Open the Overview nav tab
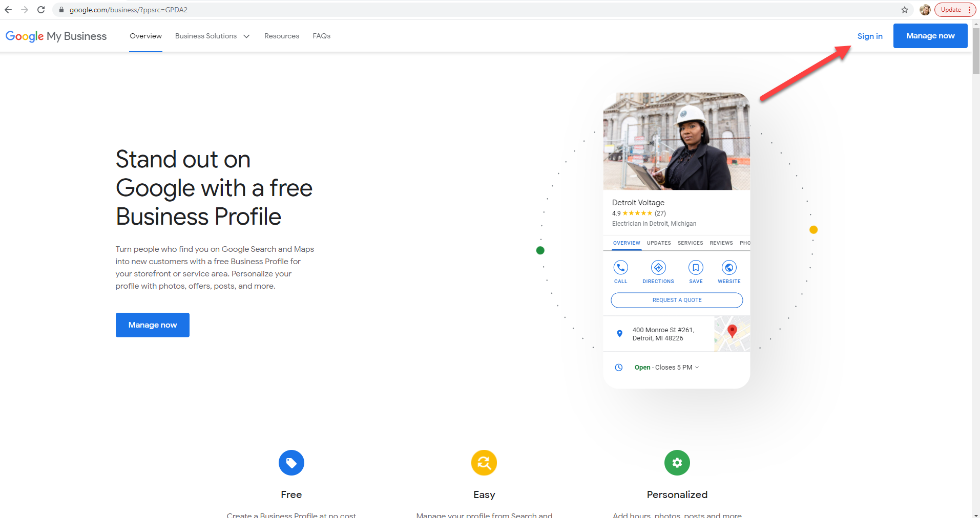The width and height of the screenshot is (980, 518). [145, 36]
